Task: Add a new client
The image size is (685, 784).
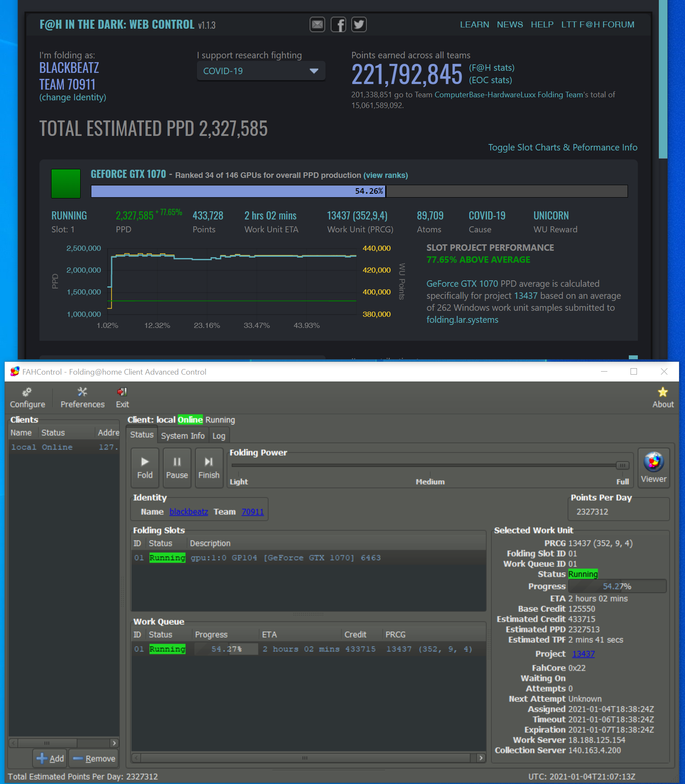Action: [50, 758]
